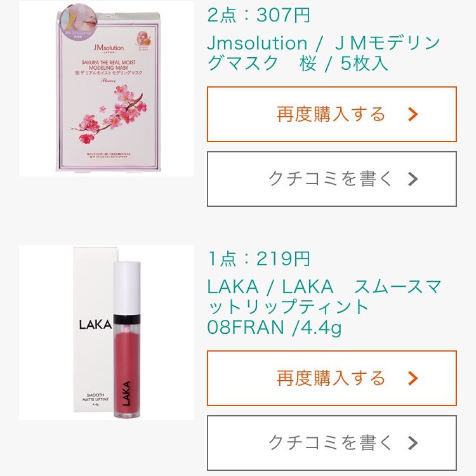
Task: Click the JMsolution logo on the mask package
Action: point(108,48)
